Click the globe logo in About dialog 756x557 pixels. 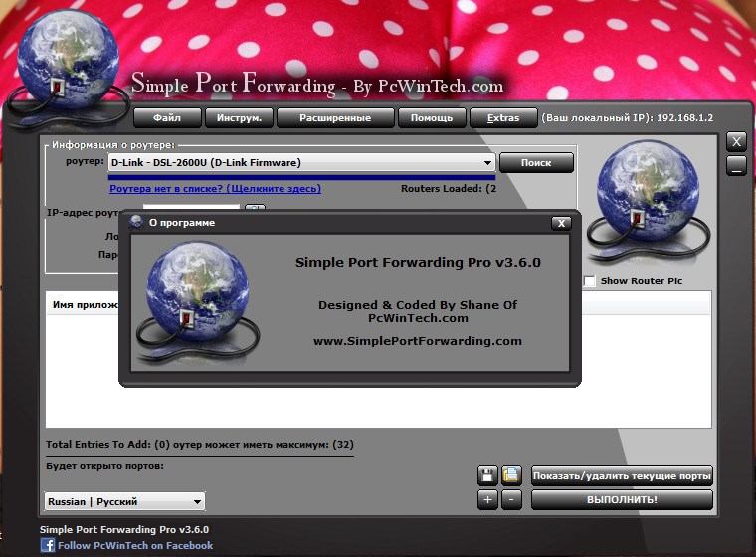click(x=185, y=295)
